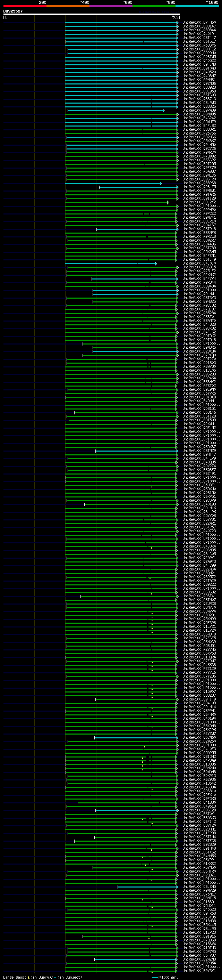222x980 pixels.
Task: Click hit label UniRef100_Q2A9Y1
Action: 199,558
